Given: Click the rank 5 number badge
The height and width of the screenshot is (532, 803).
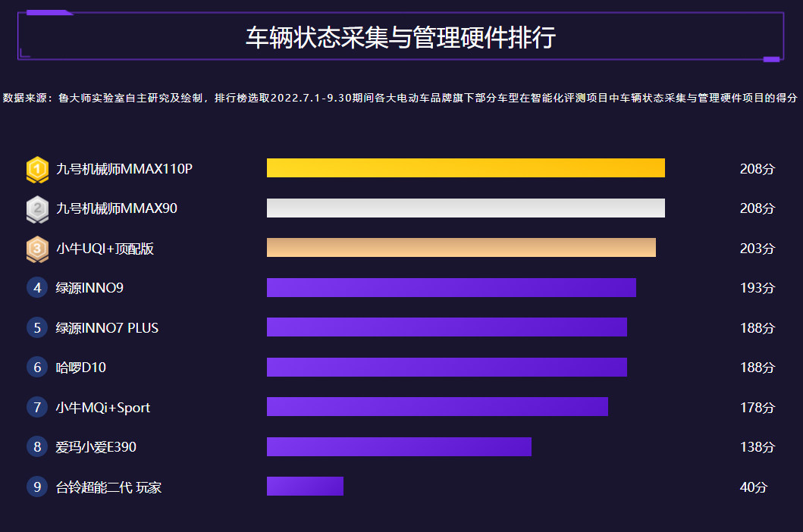Looking at the screenshot, I should tap(37, 327).
